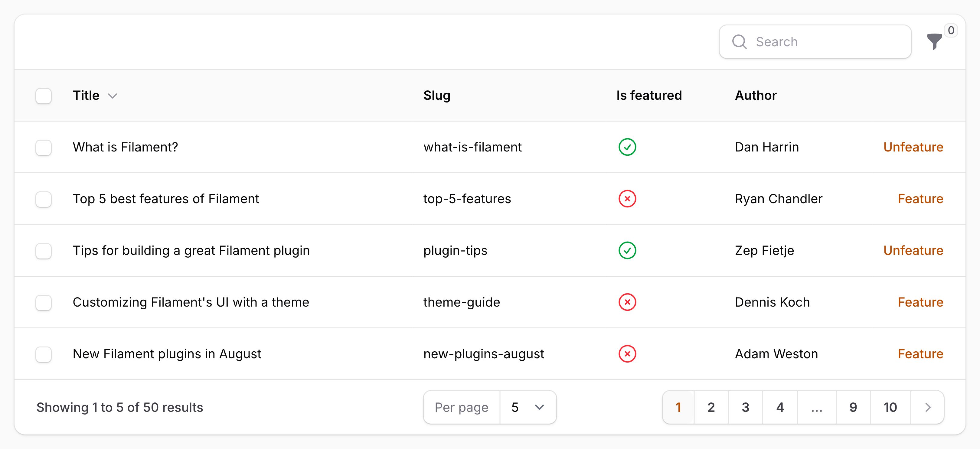The image size is (980, 449).
Task: Unfeature the Zep Fietje post
Action: pyautogui.click(x=913, y=251)
